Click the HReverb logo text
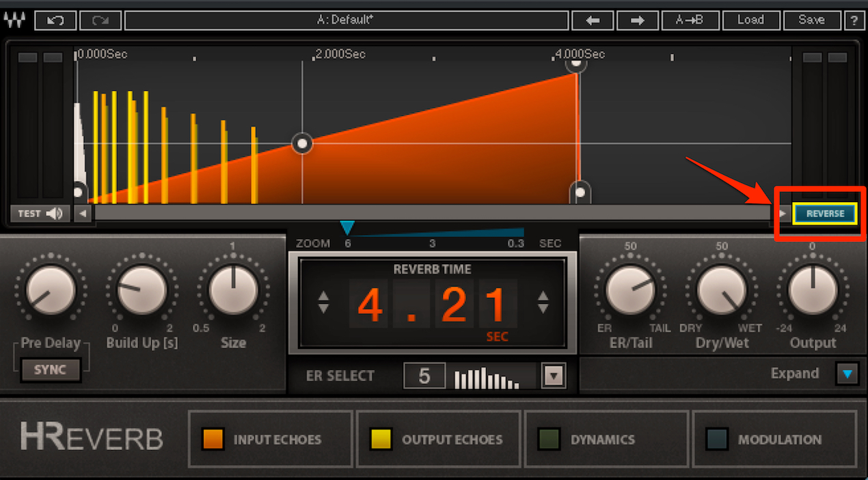 coord(92,438)
